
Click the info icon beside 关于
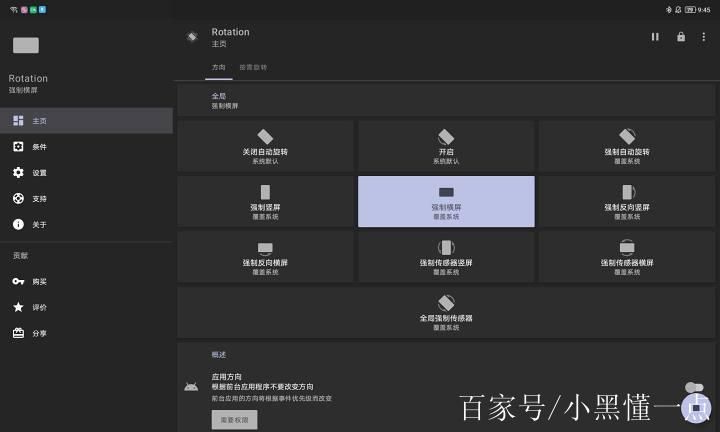pos(18,224)
